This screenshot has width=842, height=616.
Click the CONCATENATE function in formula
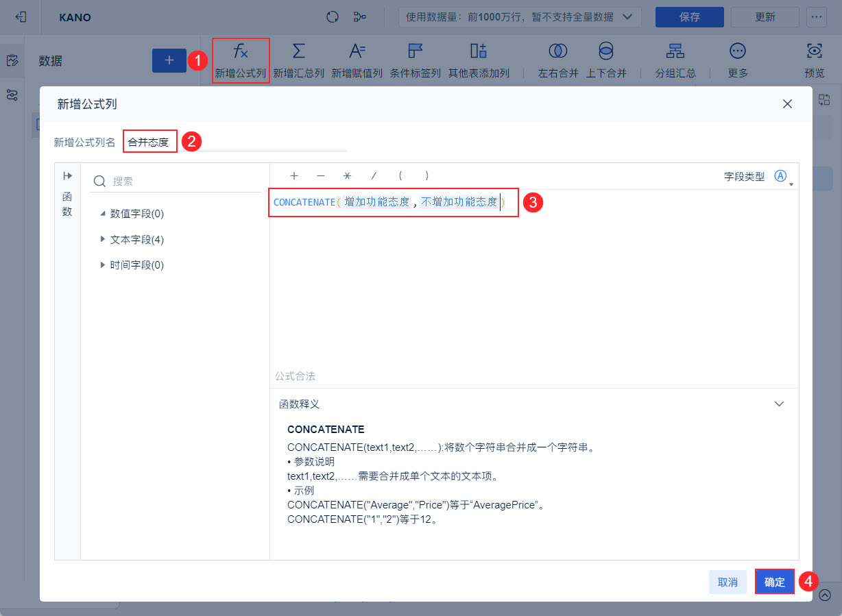coord(303,202)
